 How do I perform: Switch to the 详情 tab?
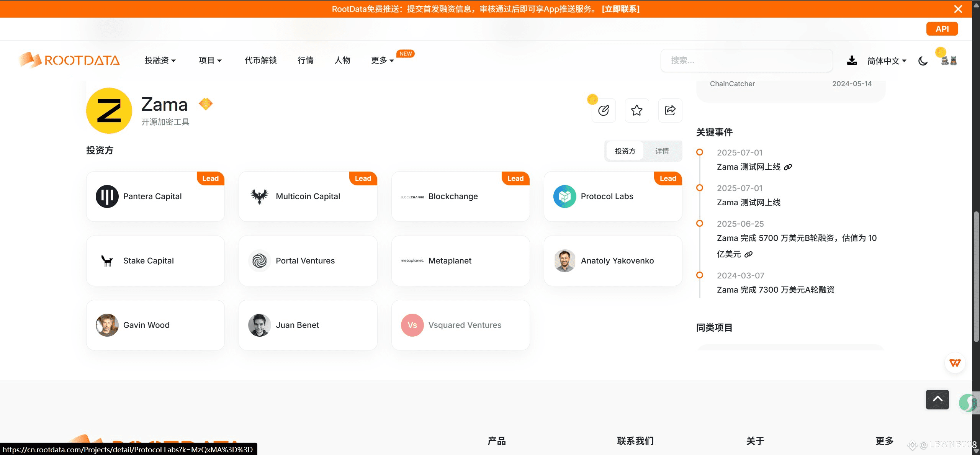[x=662, y=151]
